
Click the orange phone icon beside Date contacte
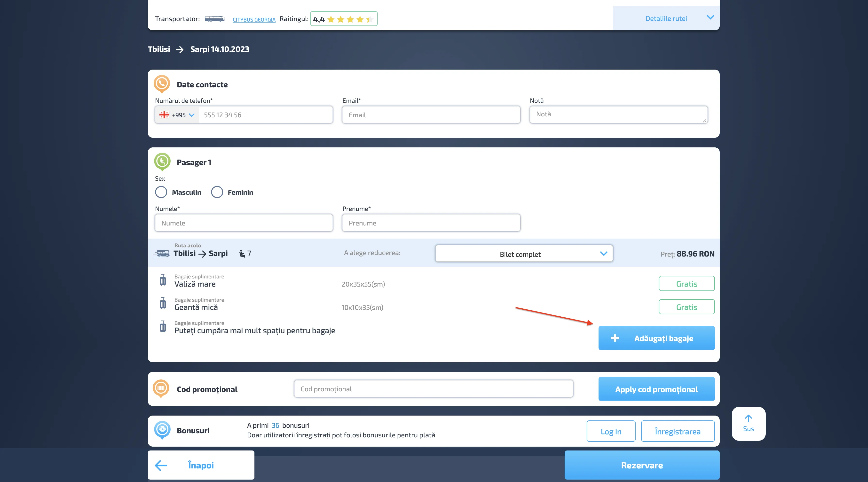tap(162, 83)
